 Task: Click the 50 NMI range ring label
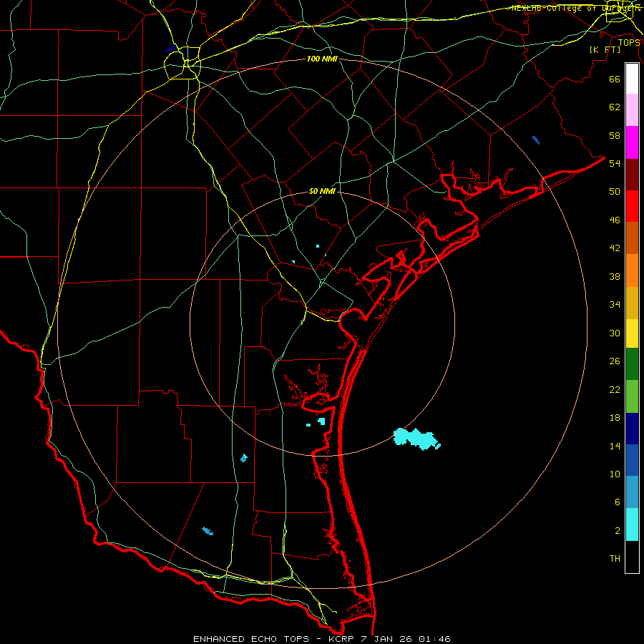coord(322,191)
